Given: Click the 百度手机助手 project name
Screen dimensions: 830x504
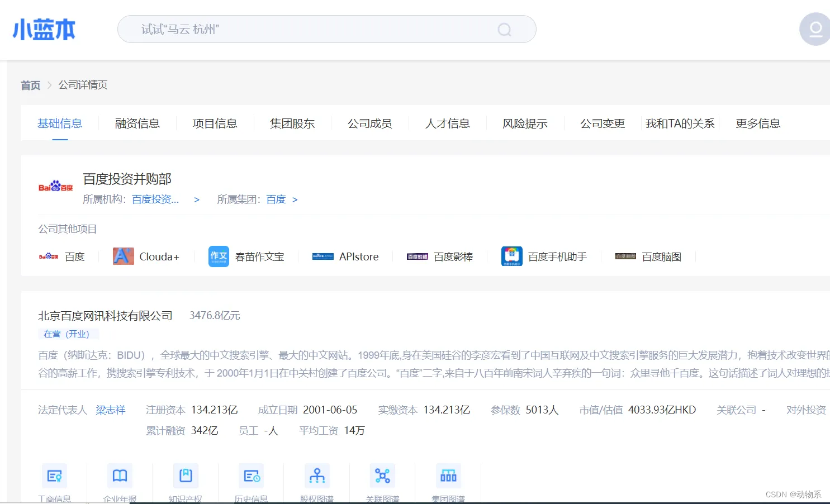Looking at the screenshot, I should coord(558,257).
